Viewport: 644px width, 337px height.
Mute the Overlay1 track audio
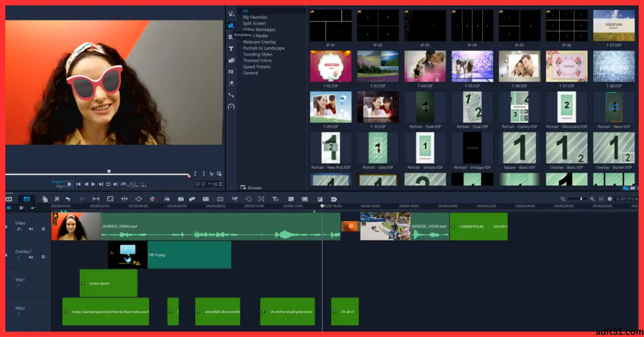click(31, 257)
